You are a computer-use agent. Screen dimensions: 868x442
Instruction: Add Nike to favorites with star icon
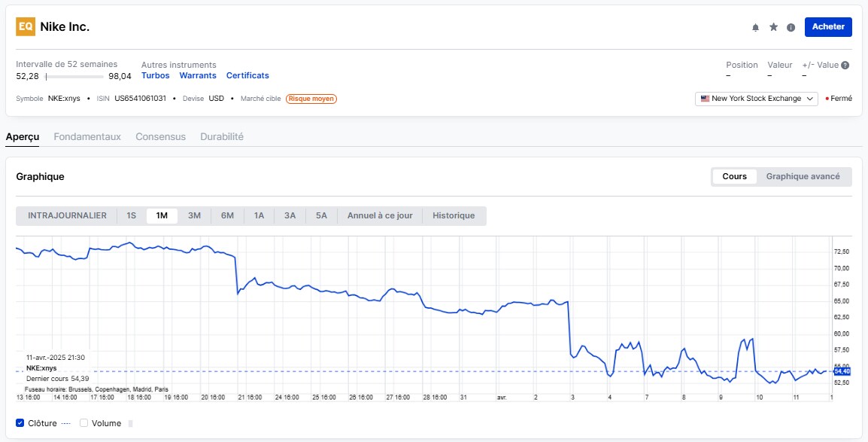[773, 27]
